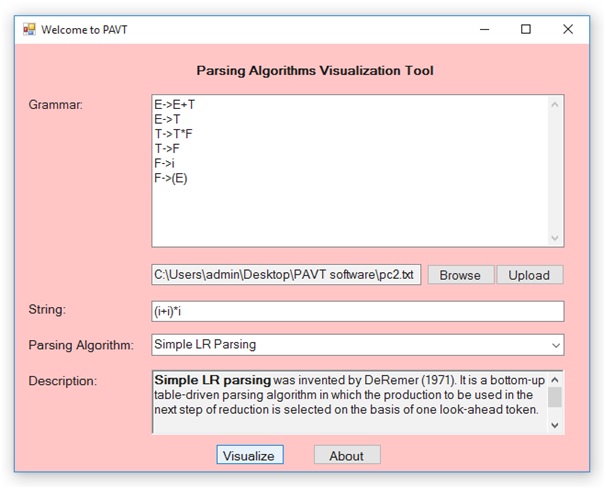Expand the Parsing Algorithm dropdown
The image size is (606, 489).
(x=555, y=345)
